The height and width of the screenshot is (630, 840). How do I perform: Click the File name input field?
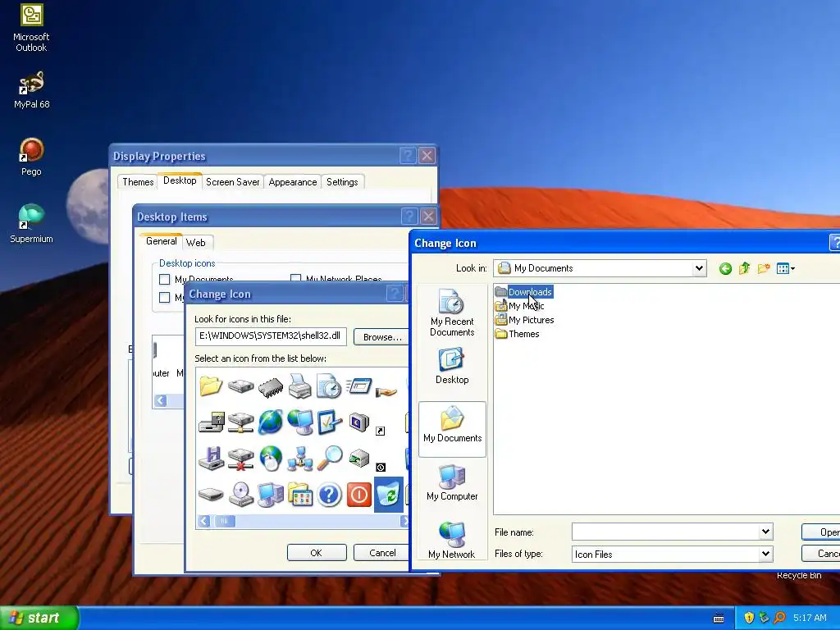tap(666, 532)
